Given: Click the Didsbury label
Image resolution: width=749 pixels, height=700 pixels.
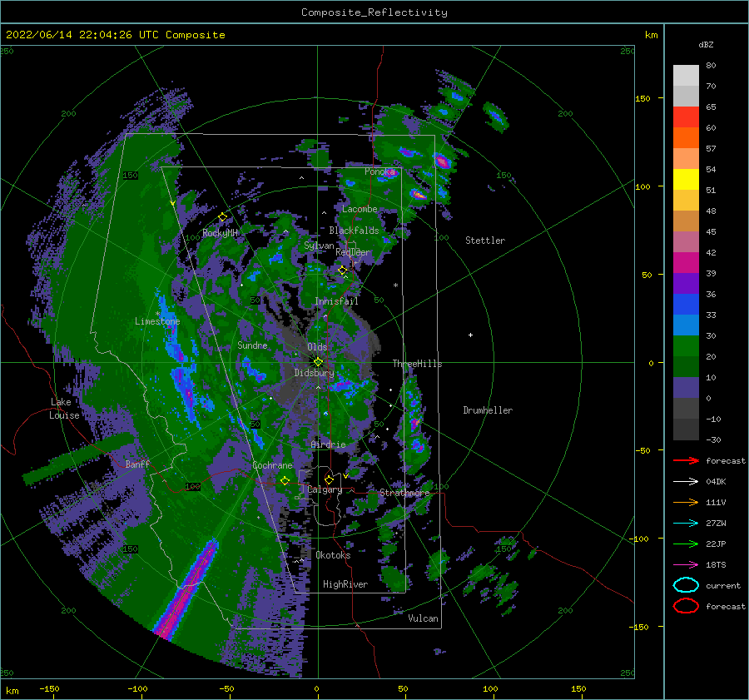Looking at the screenshot, I should 315,373.
